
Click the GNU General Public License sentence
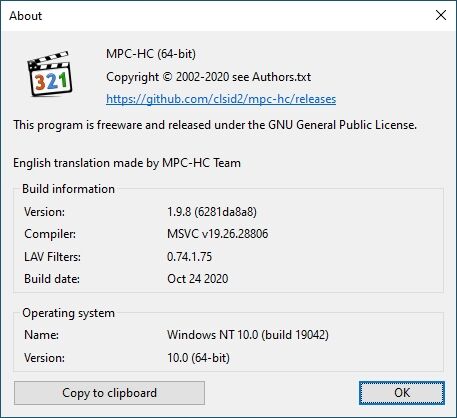(215, 125)
